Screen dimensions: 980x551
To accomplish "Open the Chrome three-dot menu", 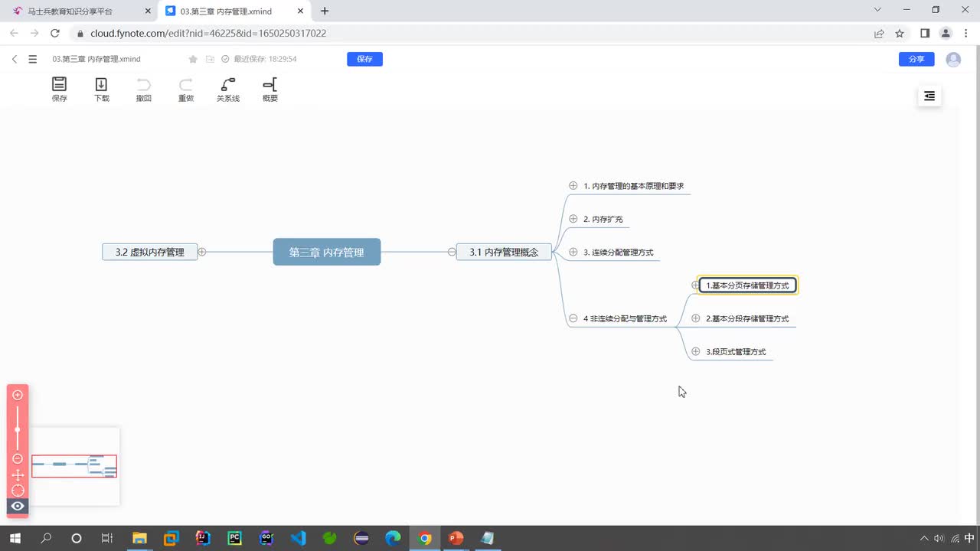I will pos(966,34).
